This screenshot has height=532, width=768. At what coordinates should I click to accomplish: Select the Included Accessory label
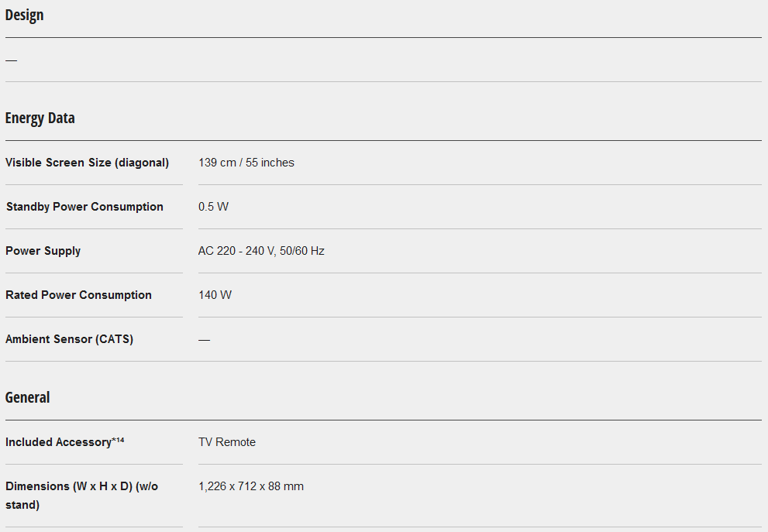click(x=58, y=442)
